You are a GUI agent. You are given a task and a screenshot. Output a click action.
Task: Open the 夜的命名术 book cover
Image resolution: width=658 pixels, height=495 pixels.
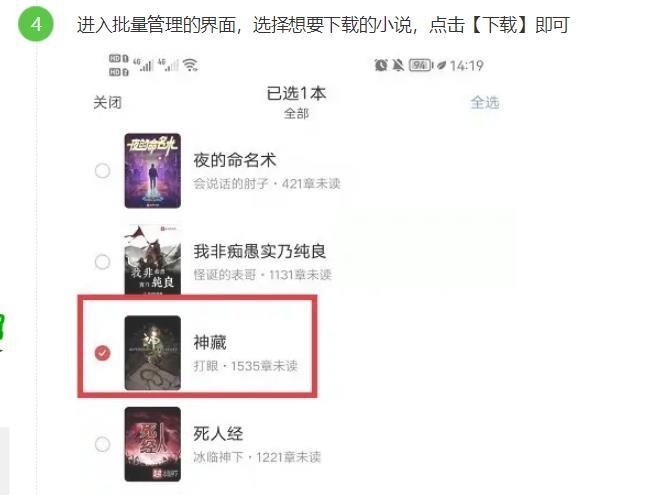click(x=153, y=171)
